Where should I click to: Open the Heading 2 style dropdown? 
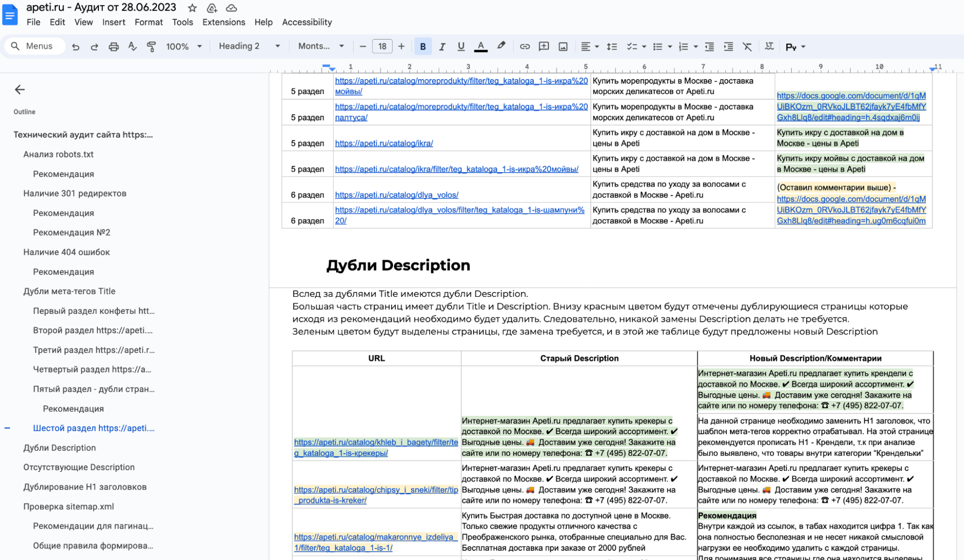[x=249, y=46]
